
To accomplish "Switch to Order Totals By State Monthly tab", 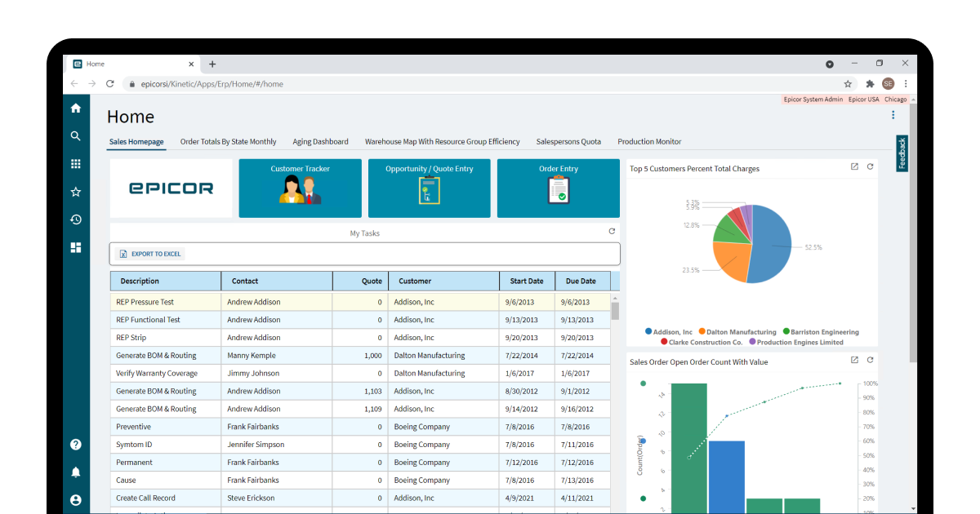I will point(228,142).
